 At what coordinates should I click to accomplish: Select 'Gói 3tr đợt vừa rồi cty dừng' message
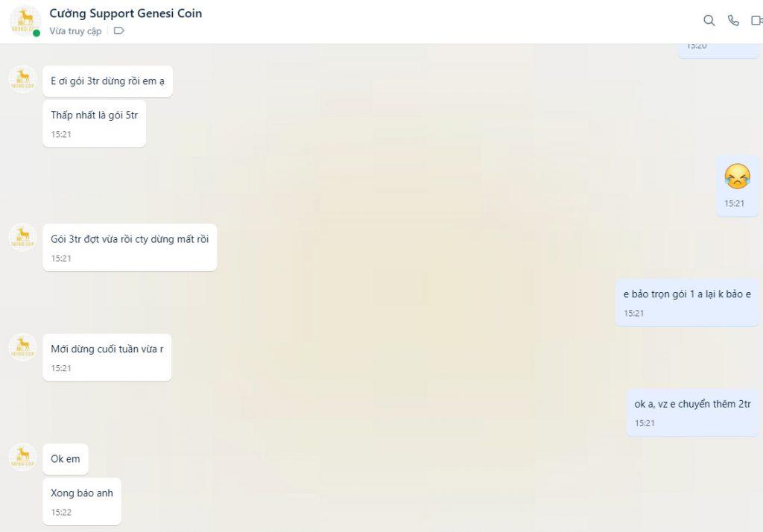[130, 247]
